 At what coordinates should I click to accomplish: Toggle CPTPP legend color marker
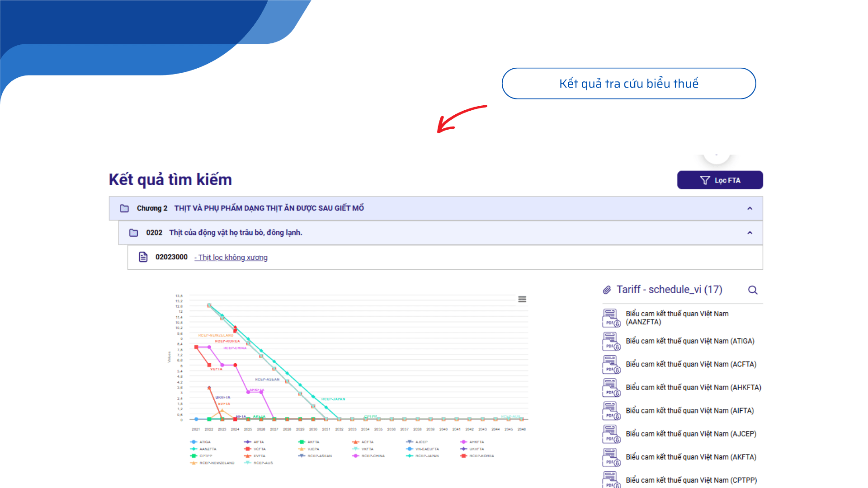coord(193,456)
